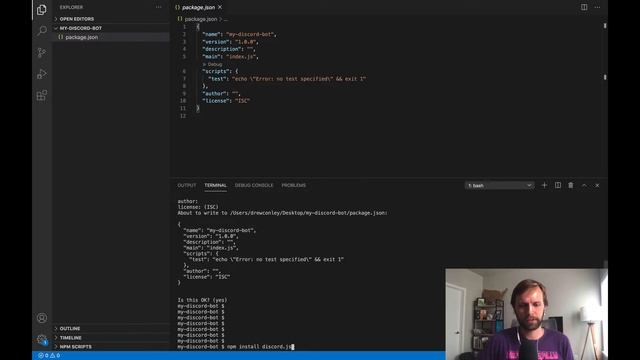Viewport: 640px width, 360px height.
Task: Close the terminal panel
Action: point(597,185)
